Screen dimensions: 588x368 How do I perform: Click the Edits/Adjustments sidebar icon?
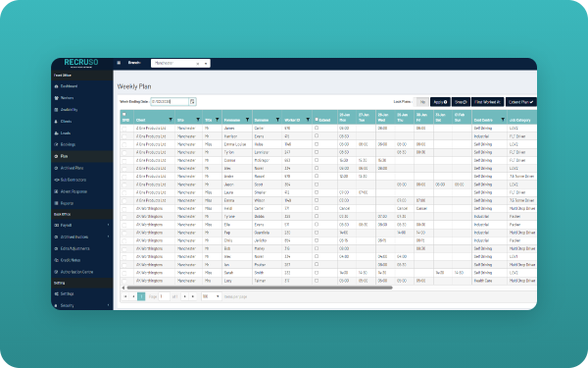56,248
